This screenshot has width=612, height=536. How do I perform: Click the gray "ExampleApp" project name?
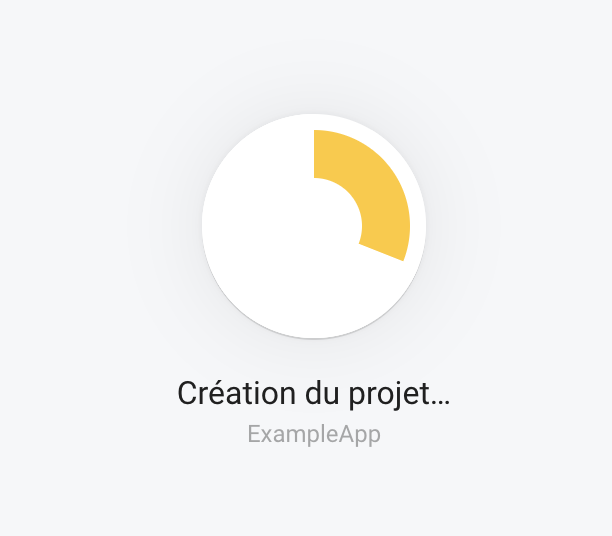click(x=314, y=434)
